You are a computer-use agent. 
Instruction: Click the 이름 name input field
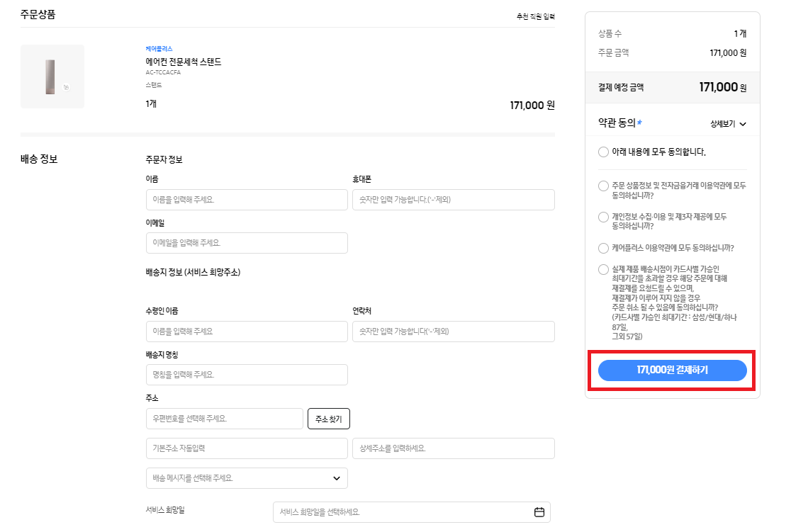click(246, 200)
